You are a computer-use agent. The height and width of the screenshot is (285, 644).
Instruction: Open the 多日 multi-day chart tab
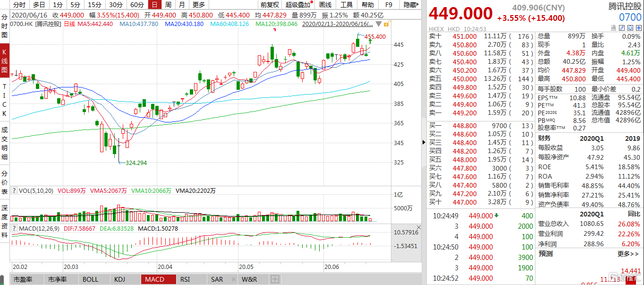39,5
